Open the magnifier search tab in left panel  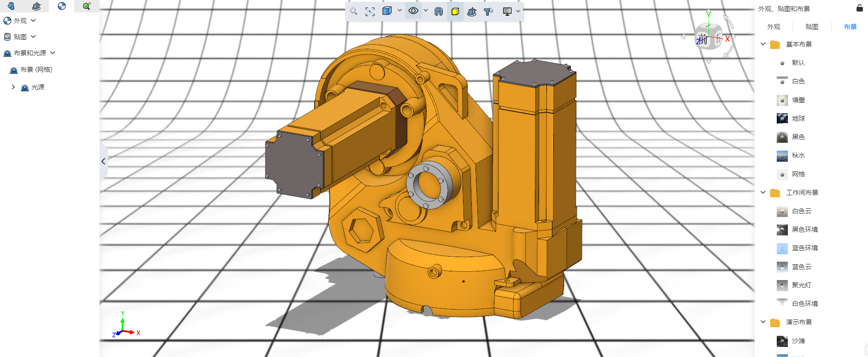(x=86, y=6)
